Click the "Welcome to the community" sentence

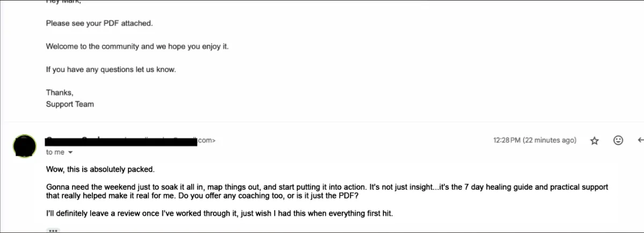pos(137,47)
